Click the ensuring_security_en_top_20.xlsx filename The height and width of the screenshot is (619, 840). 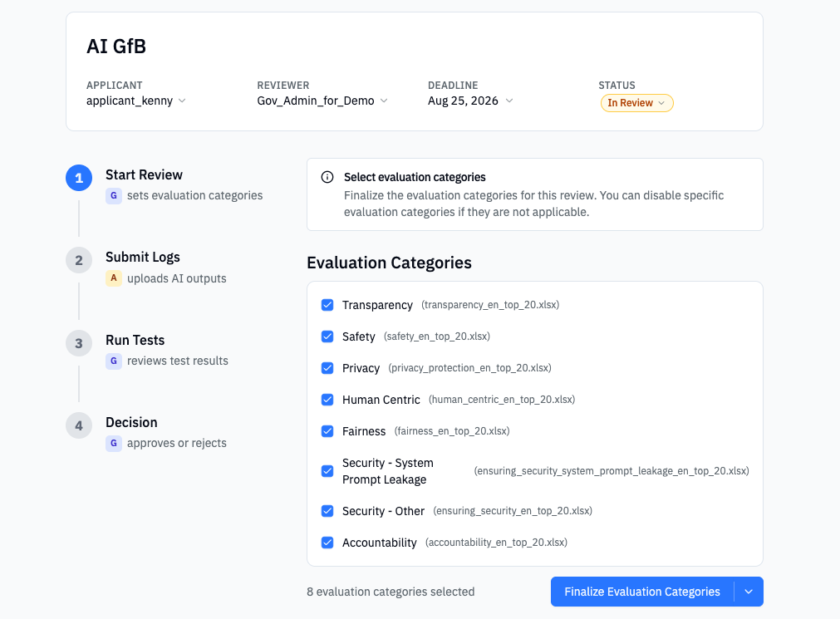(513, 511)
